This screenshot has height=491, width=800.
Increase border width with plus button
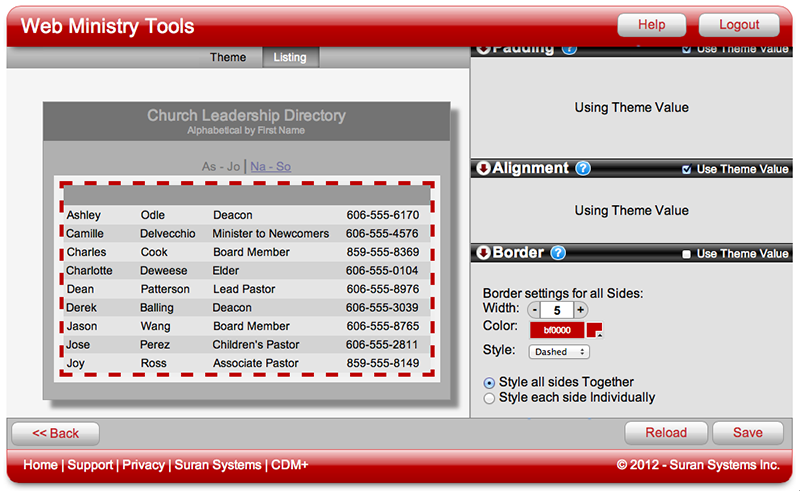(581, 310)
